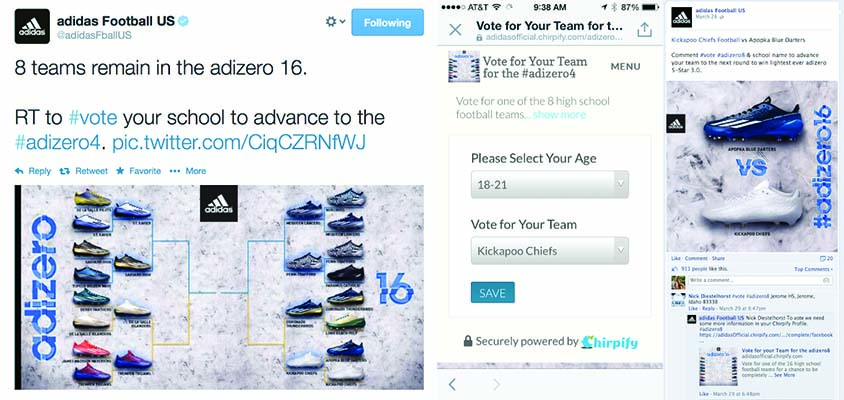The width and height of the screenshot is (844, 400).
Task: Open the team dropdown showing Kickapoo Chiefs
Action: [550, 251]
